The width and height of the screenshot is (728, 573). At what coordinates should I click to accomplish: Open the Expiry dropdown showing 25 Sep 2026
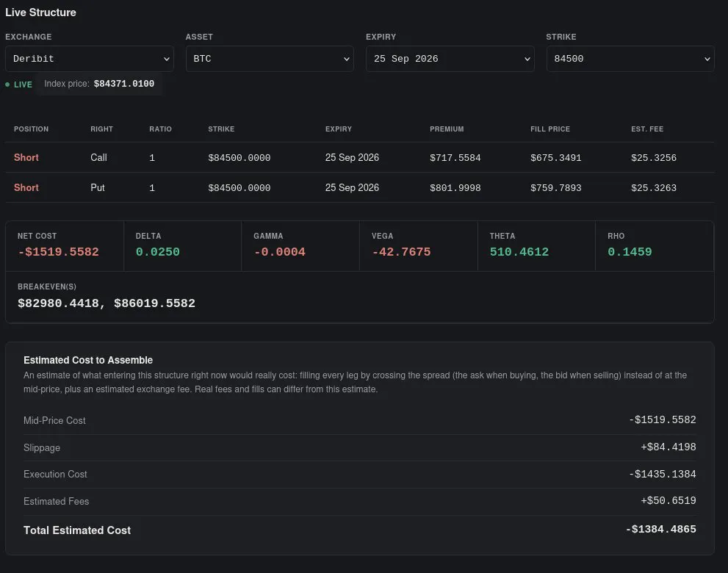point(450,59)
